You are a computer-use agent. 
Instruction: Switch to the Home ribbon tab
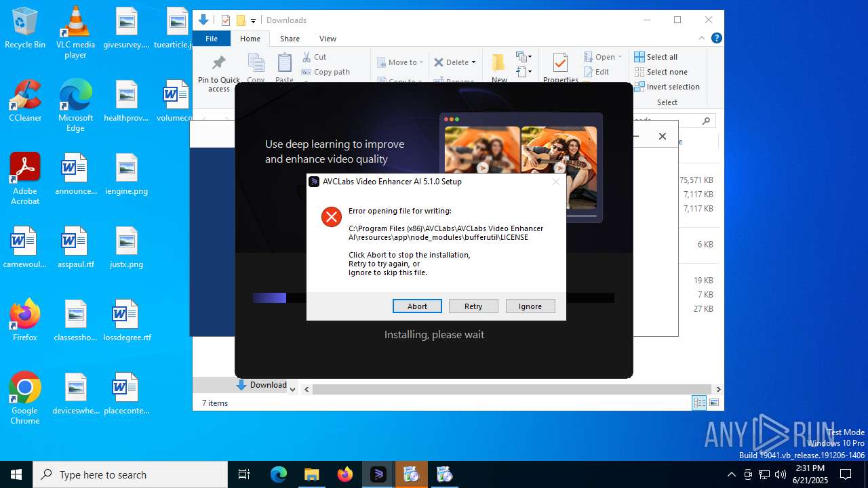[x=250, y=39]
